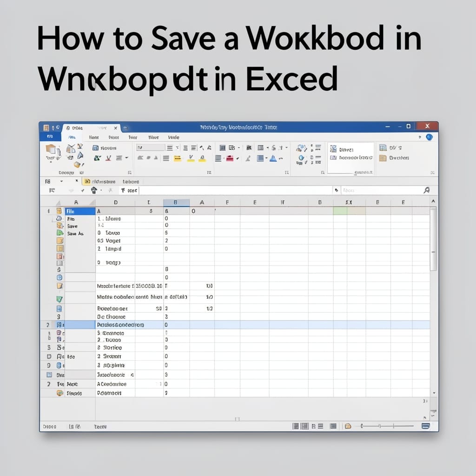Open the font name dropdown box

[151, 148]
